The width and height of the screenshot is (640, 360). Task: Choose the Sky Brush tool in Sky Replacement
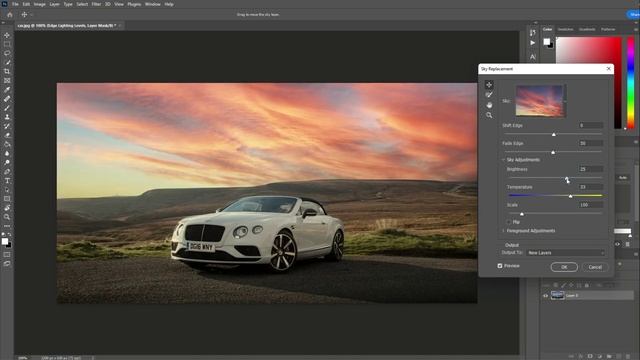(489, 95)
